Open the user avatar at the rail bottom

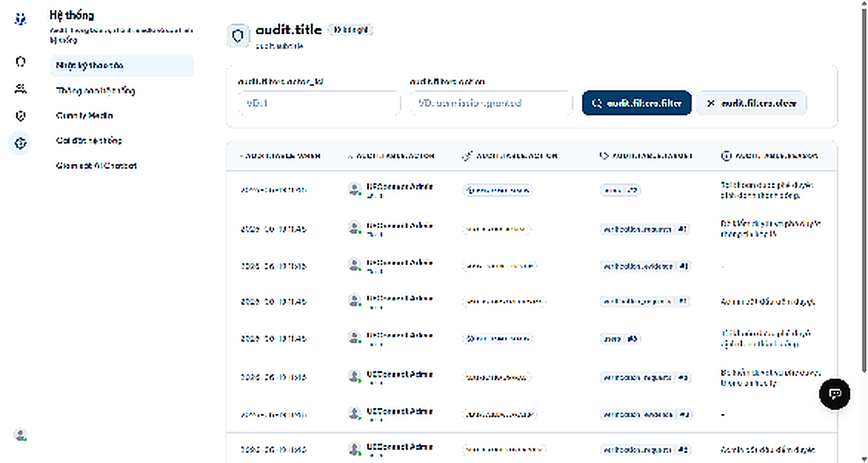(20, 435)
